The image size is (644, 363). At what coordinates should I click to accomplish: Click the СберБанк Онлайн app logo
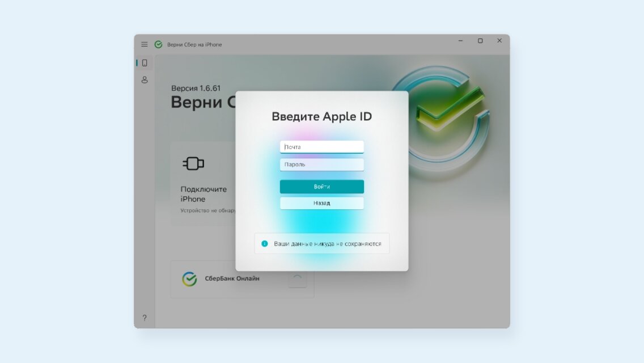[x=189, y=279]
